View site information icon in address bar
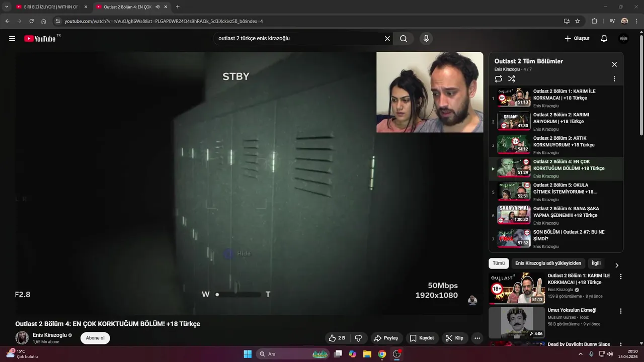This screenshot has width=644, height=362. pyautogui.click(x=58, y=21)
